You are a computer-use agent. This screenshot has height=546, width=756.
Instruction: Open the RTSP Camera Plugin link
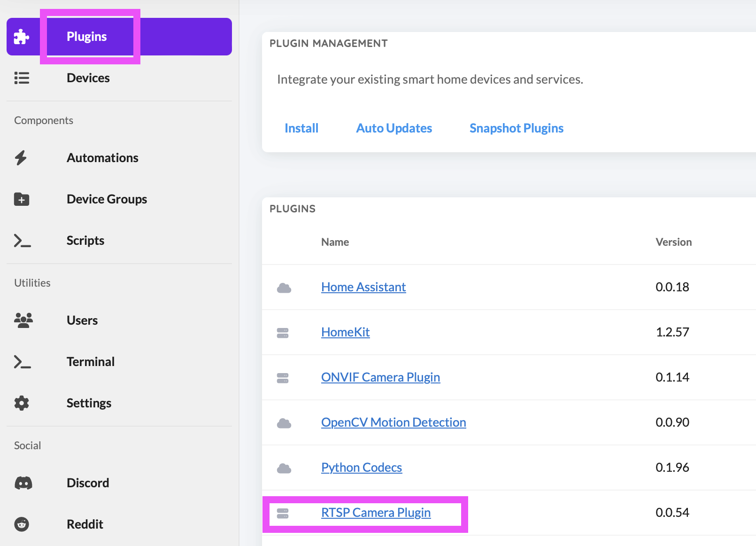click(x=376, y=513)
